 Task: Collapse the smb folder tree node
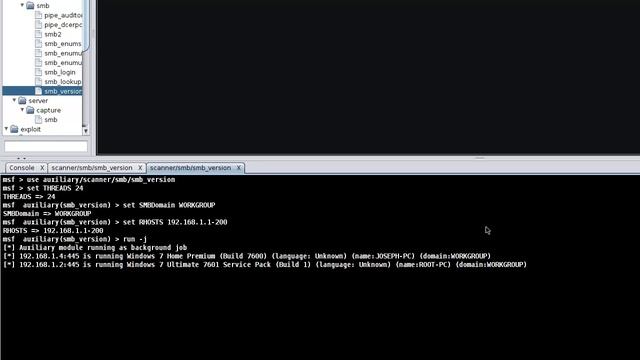(x=22, y=5)
